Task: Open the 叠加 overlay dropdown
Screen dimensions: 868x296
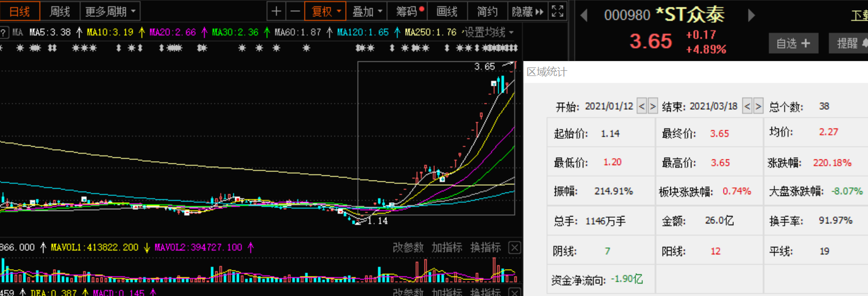Action: click(367, 11)
